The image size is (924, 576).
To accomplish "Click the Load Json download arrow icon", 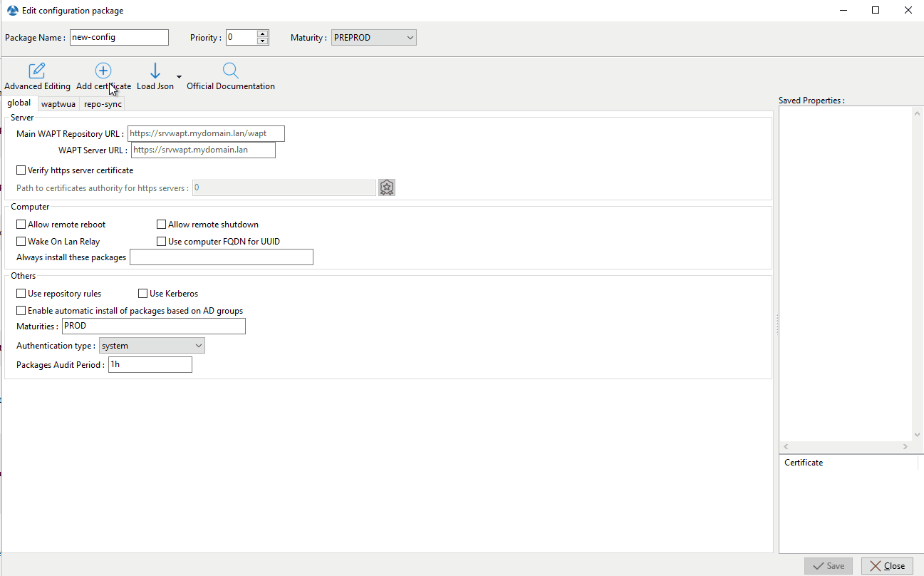I will [x=155, y=71].
